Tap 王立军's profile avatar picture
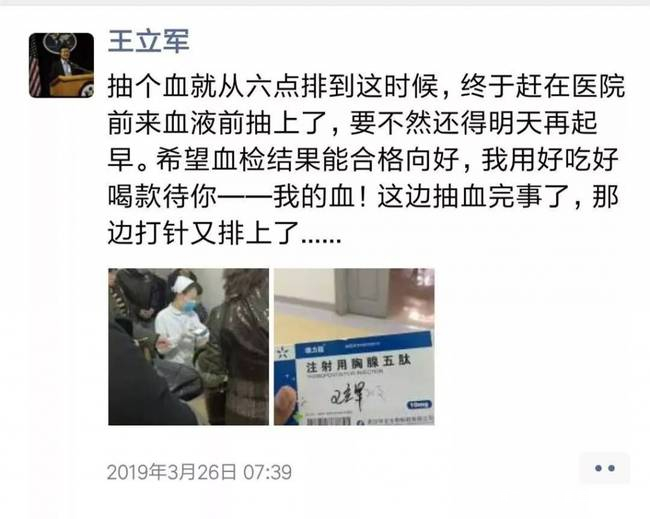 click(x=61, y=65)
